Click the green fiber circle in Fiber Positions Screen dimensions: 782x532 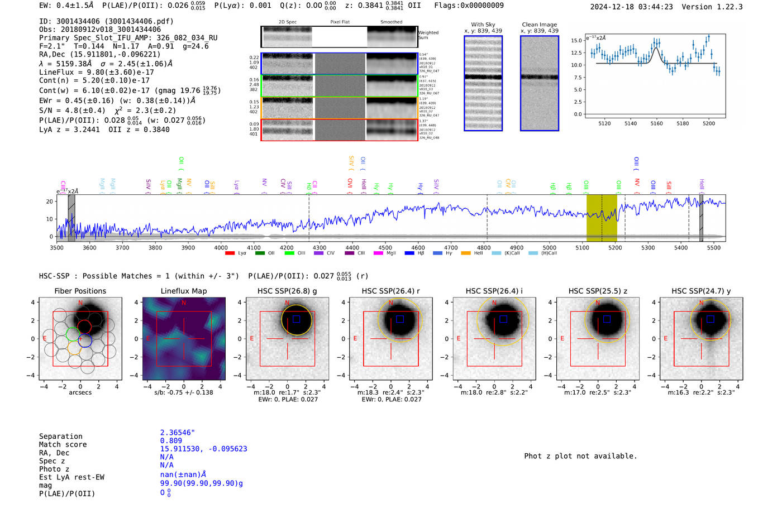(73, 334)
